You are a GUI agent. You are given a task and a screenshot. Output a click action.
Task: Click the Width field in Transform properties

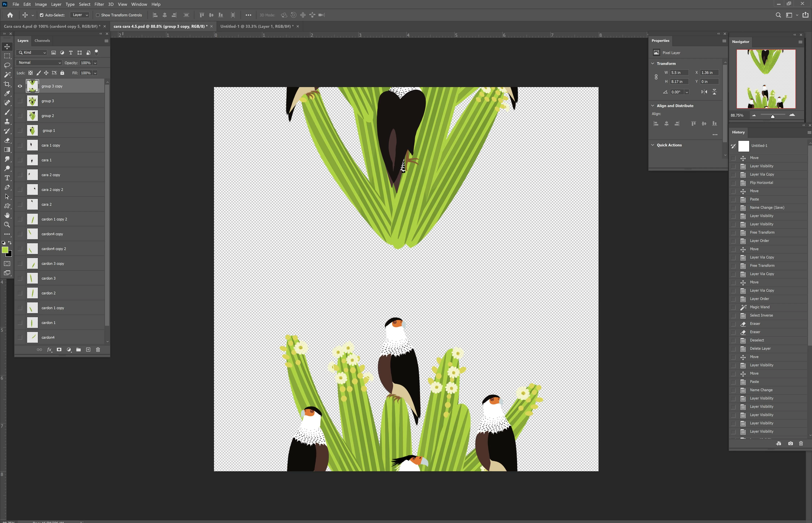tap(679, 73)
